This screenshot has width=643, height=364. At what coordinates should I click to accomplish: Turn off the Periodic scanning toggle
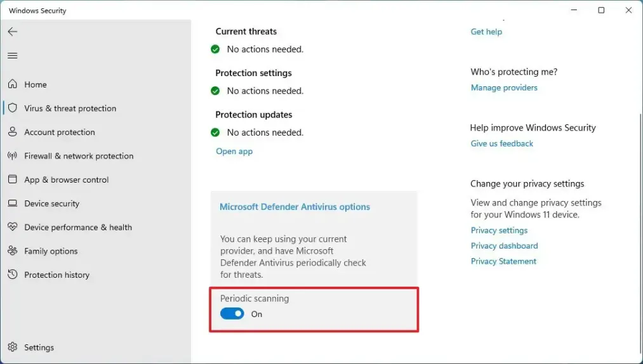click(x=232, y=314)
